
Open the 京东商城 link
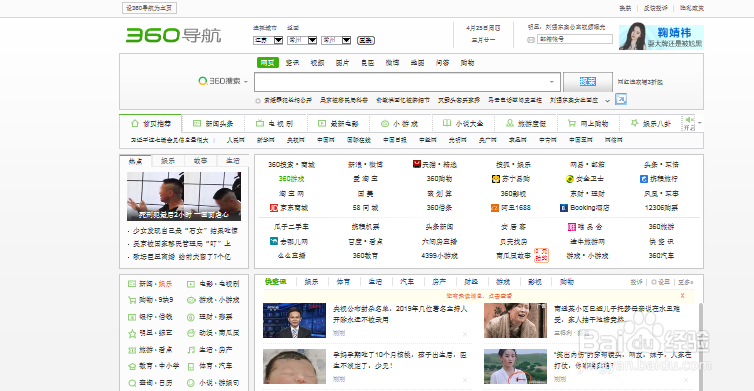(293, 208)
